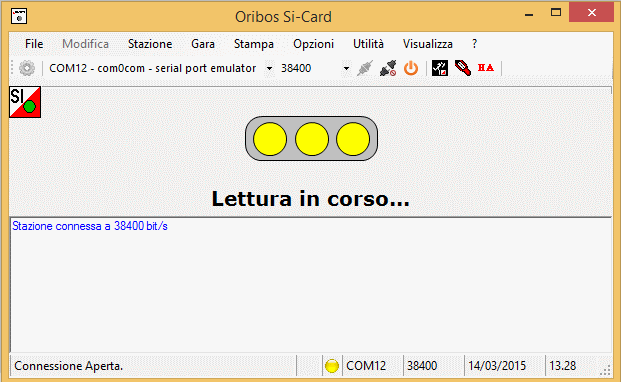This screenshot has height=382, width=621.
Task: Open the Gara menu
Action: click(203, 44)
